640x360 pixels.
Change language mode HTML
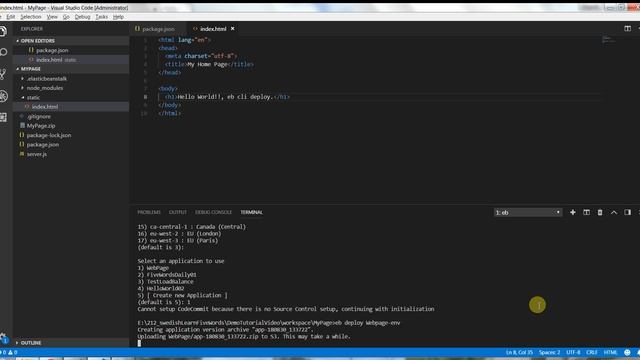click(x=610, y=352)
